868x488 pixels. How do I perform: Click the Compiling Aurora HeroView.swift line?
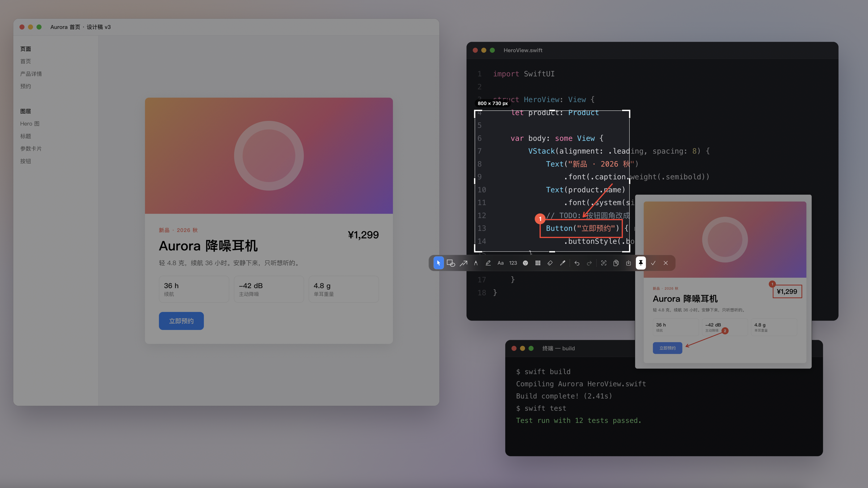(x=581, y=384)
